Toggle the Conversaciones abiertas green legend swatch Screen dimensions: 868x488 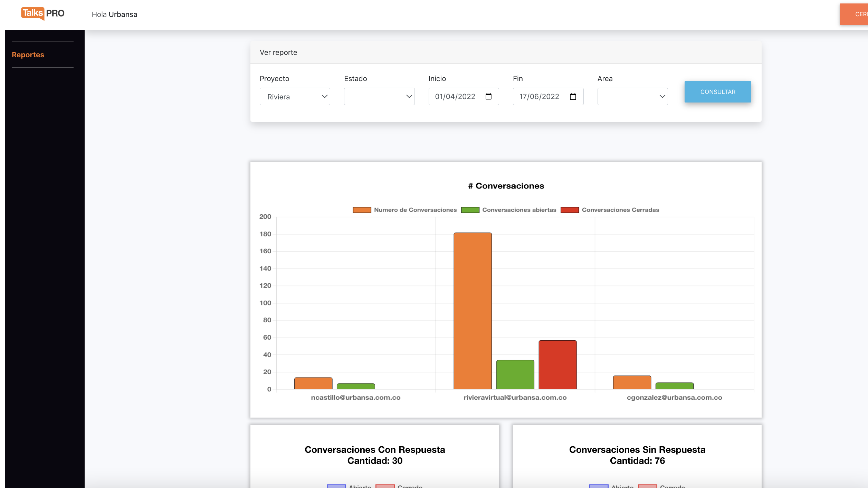pyautogui.click(x=470, y=210)
